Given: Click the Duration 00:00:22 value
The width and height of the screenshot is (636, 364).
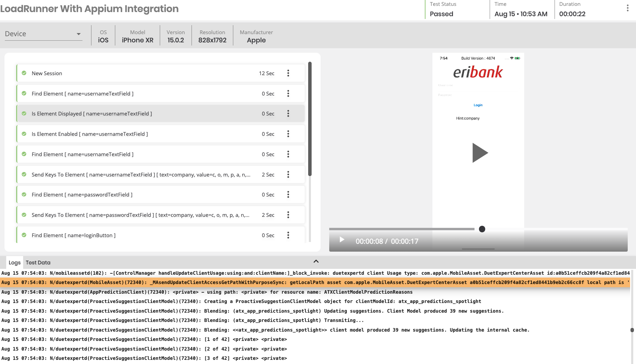Looking at the screenshot, I should [572, 14].
